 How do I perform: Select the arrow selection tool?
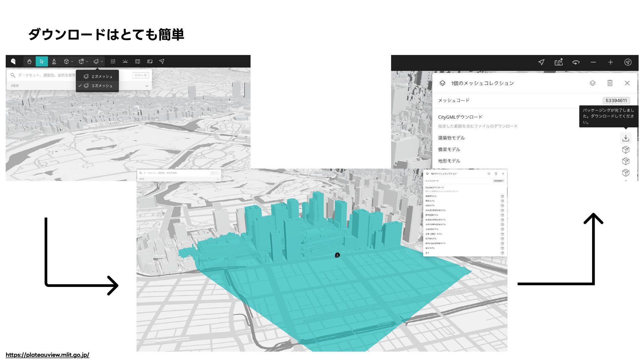pyautogui.click(x=42, y=61)
